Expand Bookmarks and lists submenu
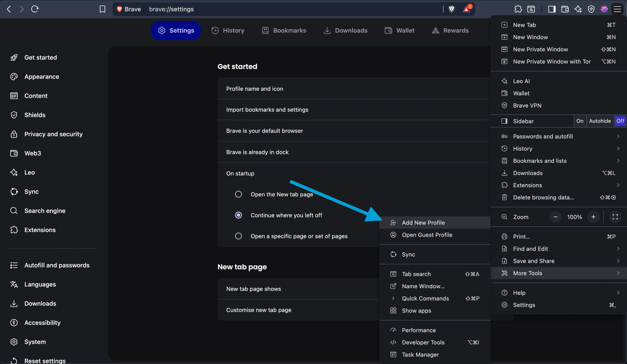The image size is (627, 364). tap(558, 161)
